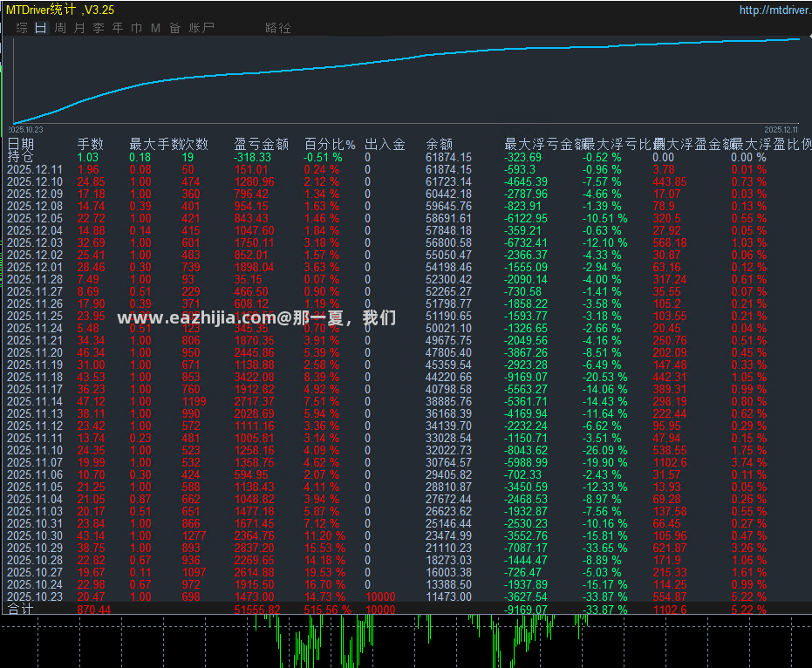Click the 最大浮亏金额 column header
The height and width of the screenshot is (668, 812).
(x=544, y=144)
